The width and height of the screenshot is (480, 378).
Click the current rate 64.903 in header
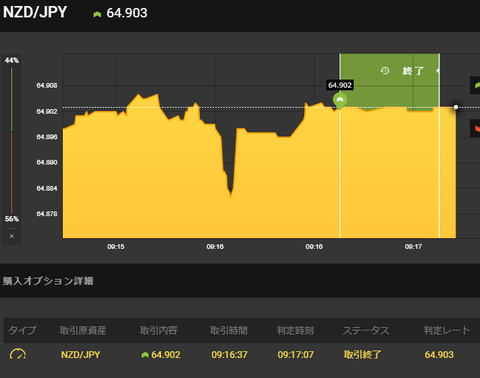pos(127,13)
